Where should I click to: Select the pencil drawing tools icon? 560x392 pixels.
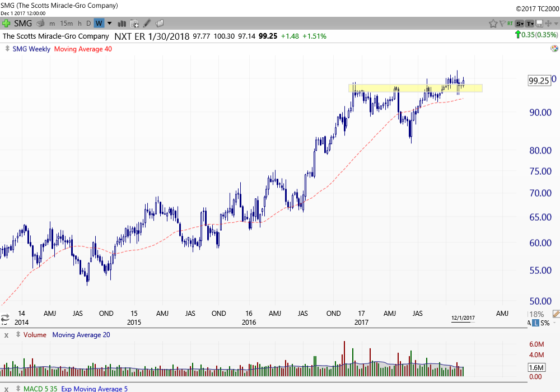coord(147,23)
